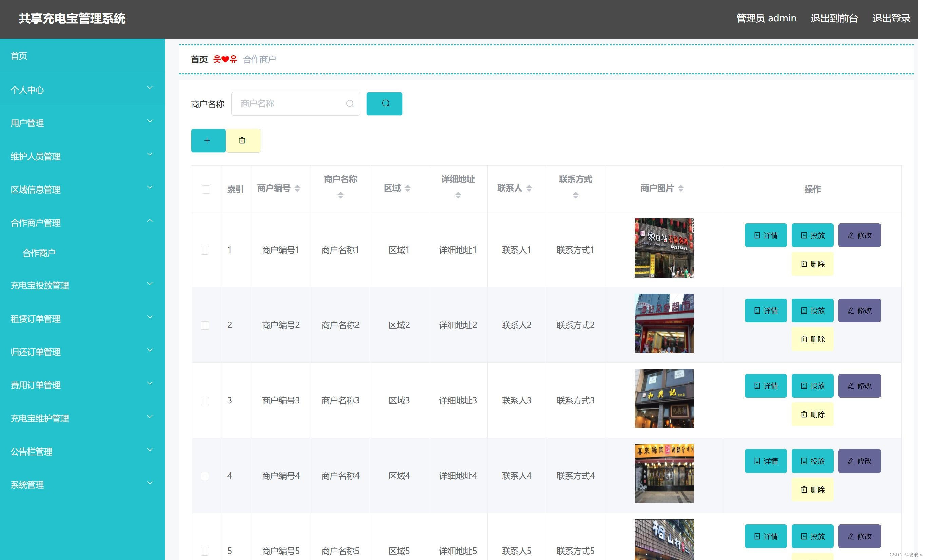The width and height of the screenshot is (928, 560).
Task: Open 首页 in the sidebar
Action: (x=82, y=56)
